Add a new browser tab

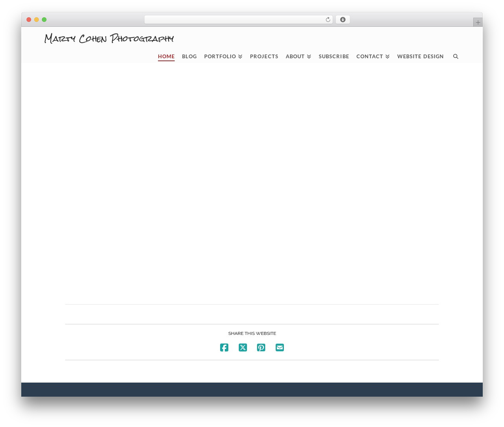(x=478, y=22)
